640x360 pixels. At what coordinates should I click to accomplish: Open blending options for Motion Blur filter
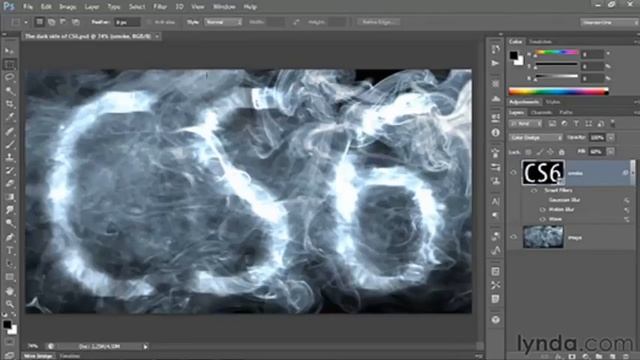(626, 210)
